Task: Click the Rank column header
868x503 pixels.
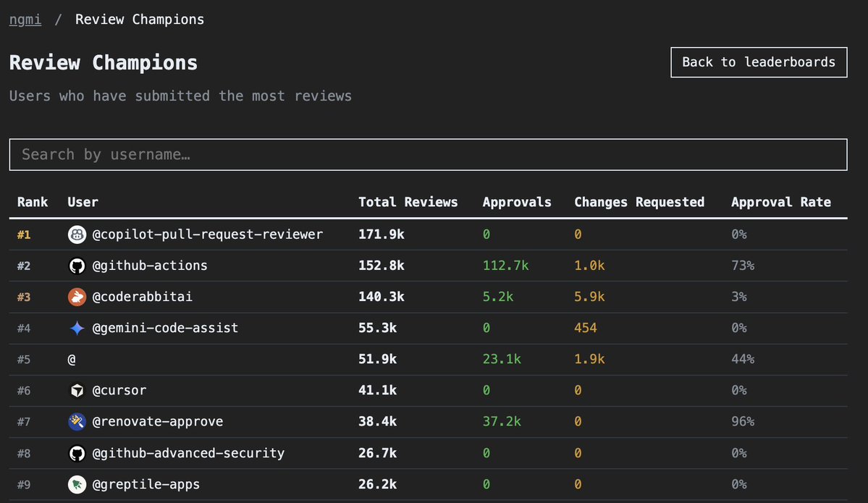Action: (33, 202)
